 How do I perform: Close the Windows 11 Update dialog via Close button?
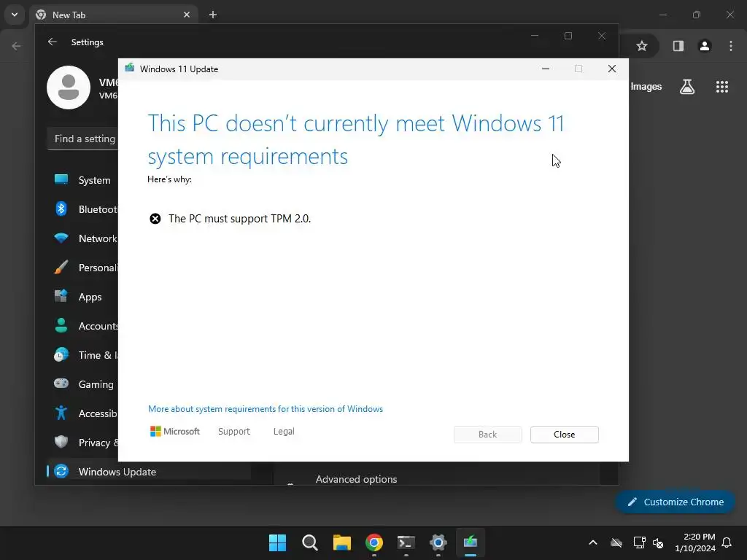coord(564,435)
